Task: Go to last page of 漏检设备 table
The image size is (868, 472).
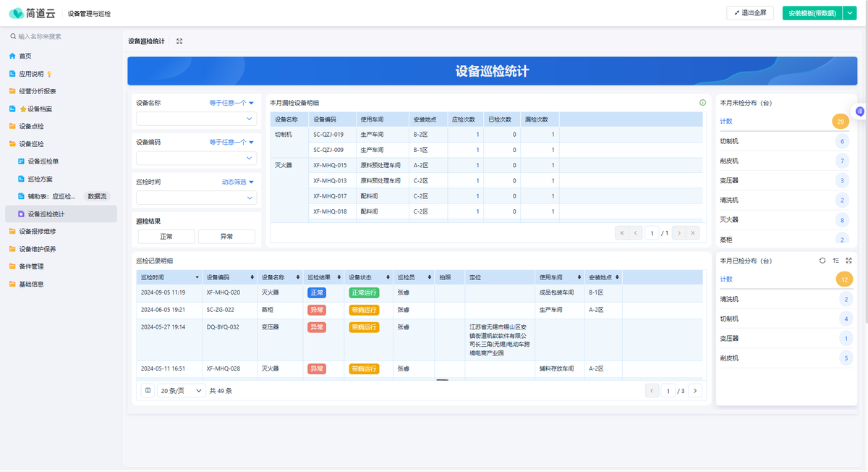Action: pyautogui.click(x=693, y=233)
